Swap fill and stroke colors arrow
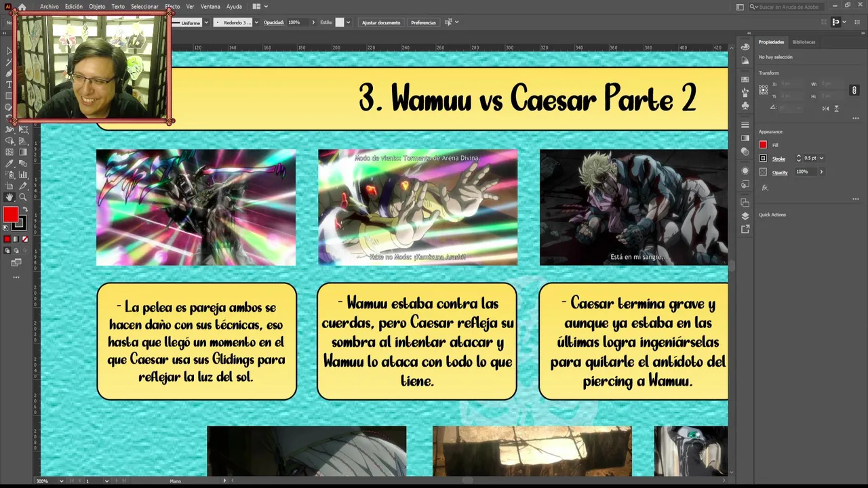Image resolution: width=868 pixels, height=488 pixels. pyautogui.click(x=25, y=209)
